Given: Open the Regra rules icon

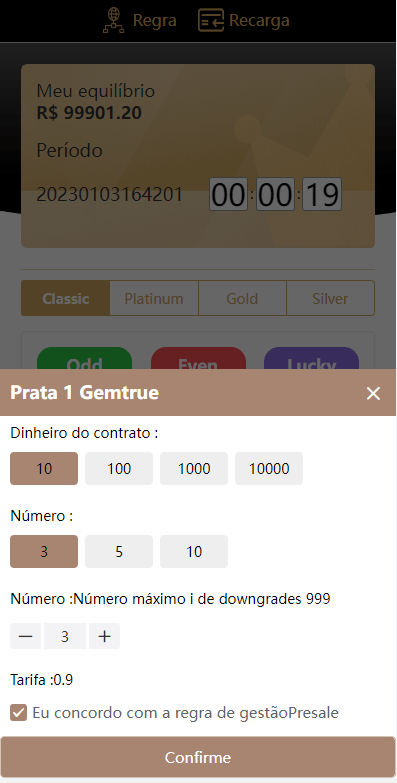Looking at the screenshot, I should 113,21.
